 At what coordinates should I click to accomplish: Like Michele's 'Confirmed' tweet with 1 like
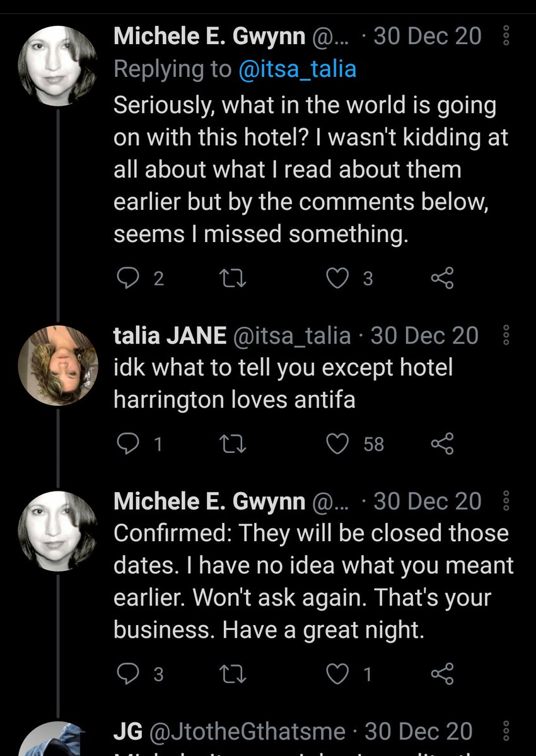(340, 675)
